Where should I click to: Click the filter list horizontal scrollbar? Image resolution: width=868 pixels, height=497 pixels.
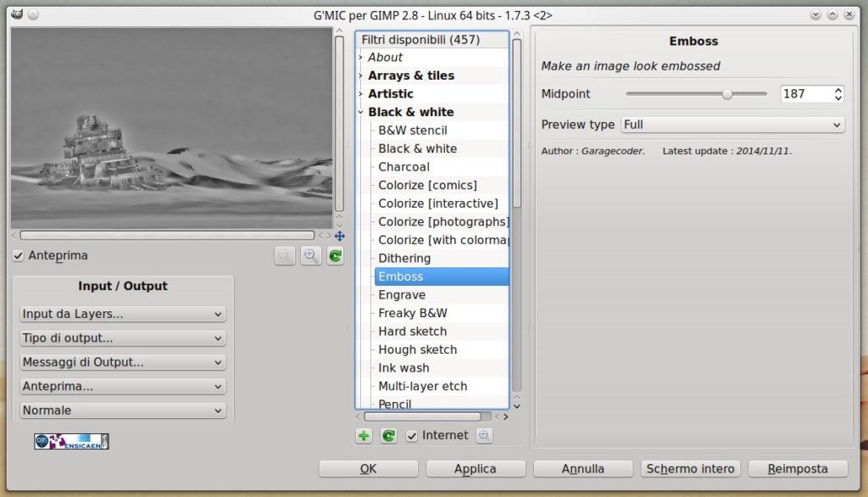click(422, 416)
